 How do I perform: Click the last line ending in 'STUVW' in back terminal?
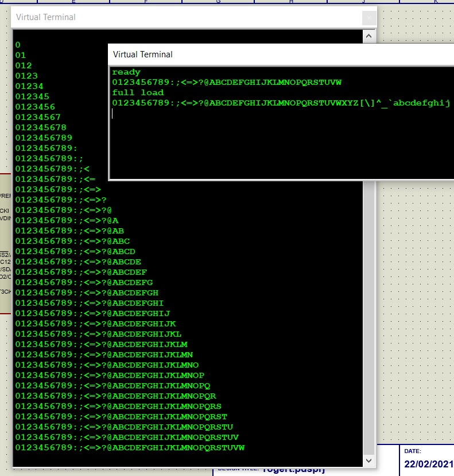[x=130, y=447]
